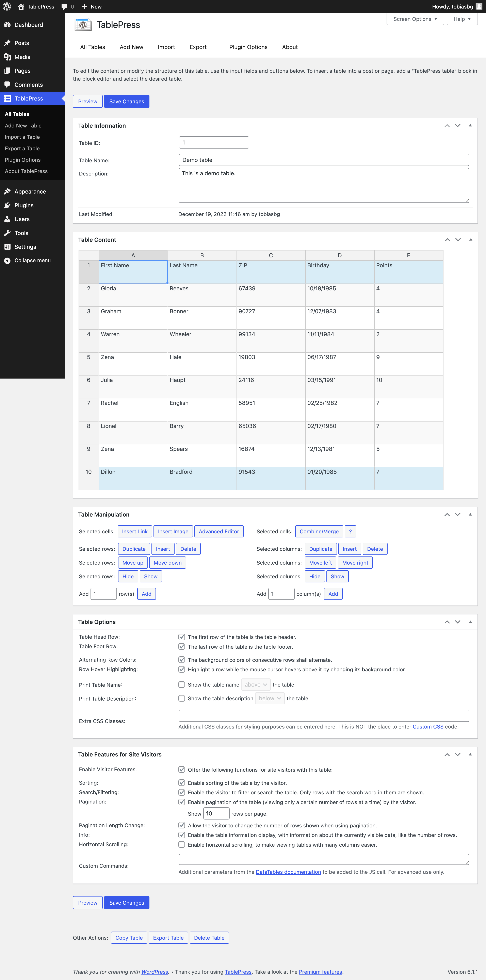The height and width of the screenshot is (980, 486).
Task: Open the table description position dropdown
Action: point(270,699)
